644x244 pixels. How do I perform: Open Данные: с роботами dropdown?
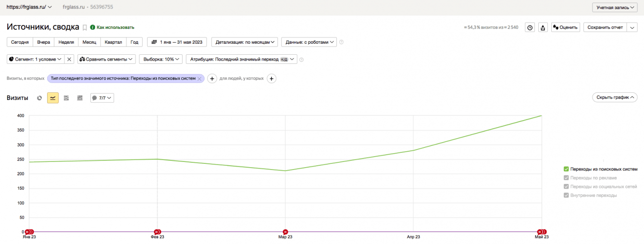[x=309, y=42]
